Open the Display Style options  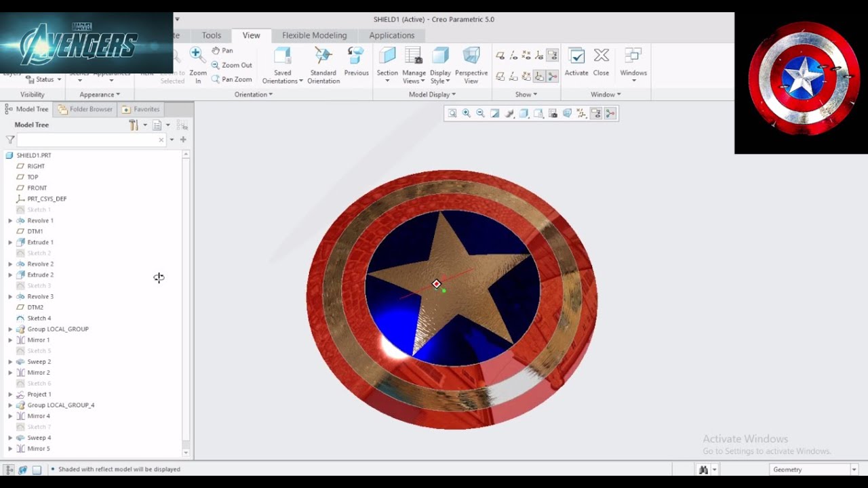coord(440,66)
